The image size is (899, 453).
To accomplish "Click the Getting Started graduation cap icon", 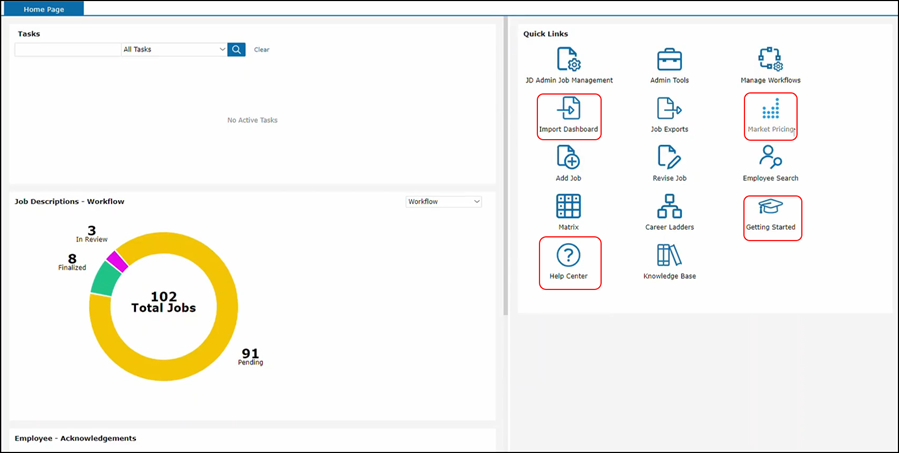I will [770, 208].
